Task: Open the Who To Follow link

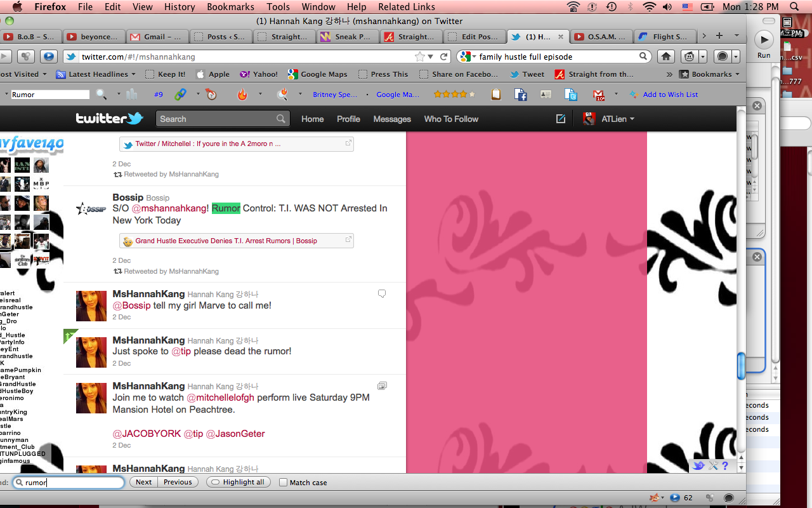Action: [451, 119]
